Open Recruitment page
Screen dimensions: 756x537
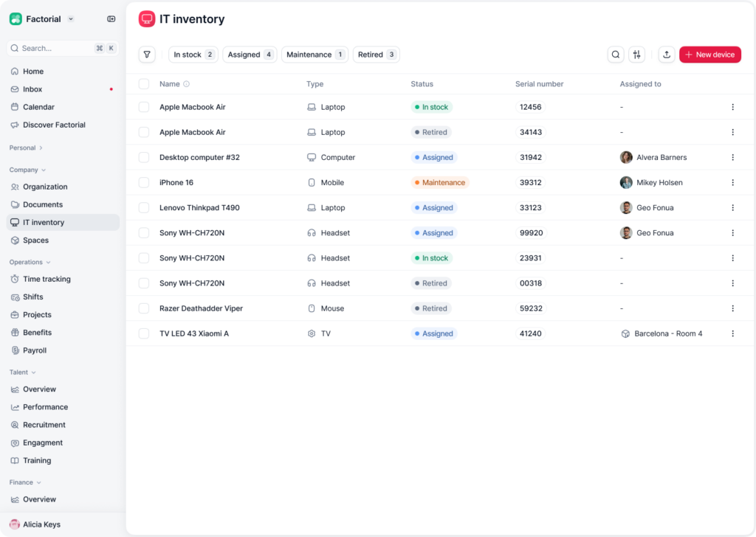63,425
